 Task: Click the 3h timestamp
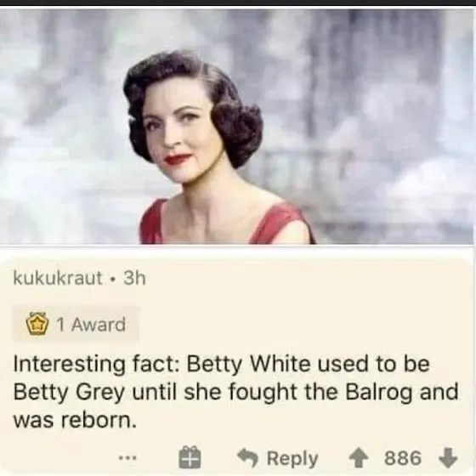[134, 278]
